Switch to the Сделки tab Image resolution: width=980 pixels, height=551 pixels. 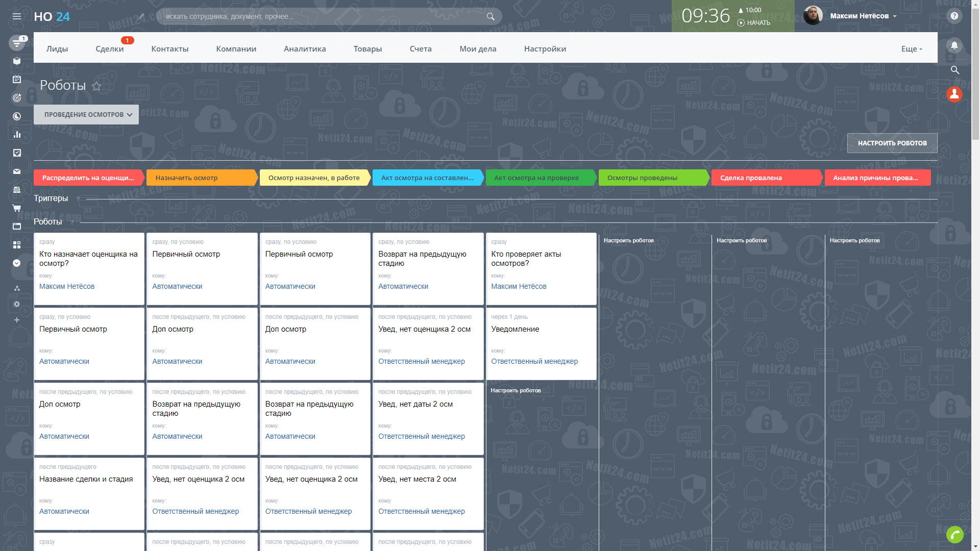[109, 49]
